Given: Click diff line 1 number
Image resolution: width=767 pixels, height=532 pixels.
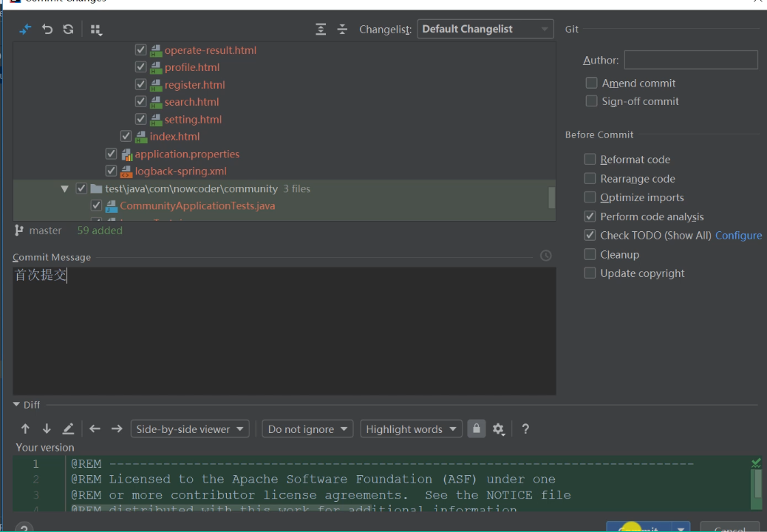Looking at the screenshot, I should [35, 463].
